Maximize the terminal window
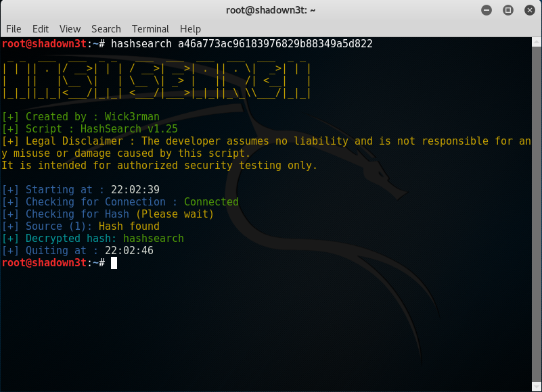Image resolution: width=542 pixels, height=392 pixels. click(x=507, y=10)
